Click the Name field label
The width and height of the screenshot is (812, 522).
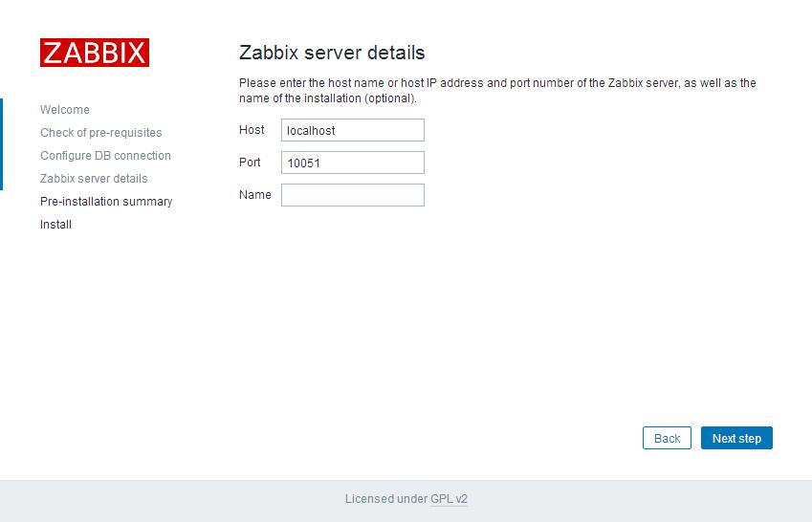[x=254, y=194]
